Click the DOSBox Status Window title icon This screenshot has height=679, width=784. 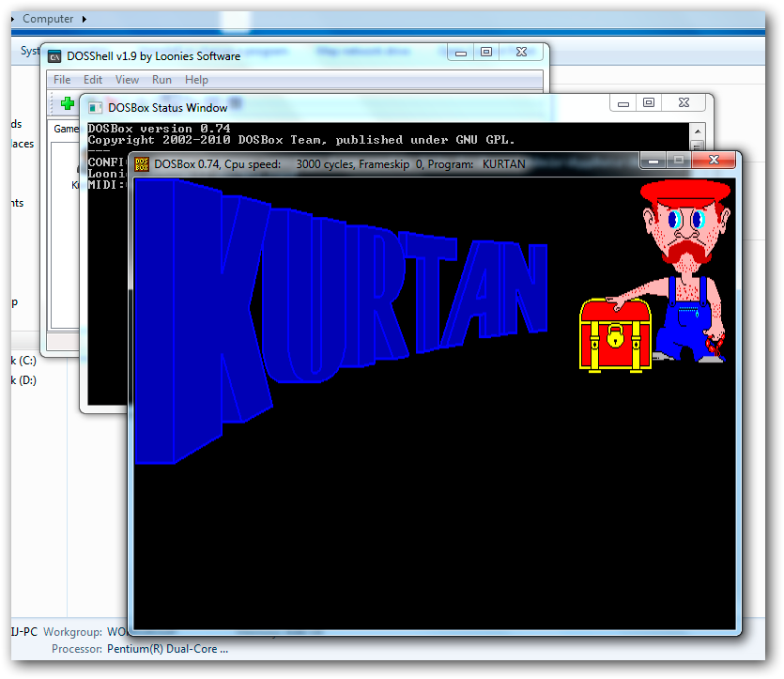click(x=95, y=107)
